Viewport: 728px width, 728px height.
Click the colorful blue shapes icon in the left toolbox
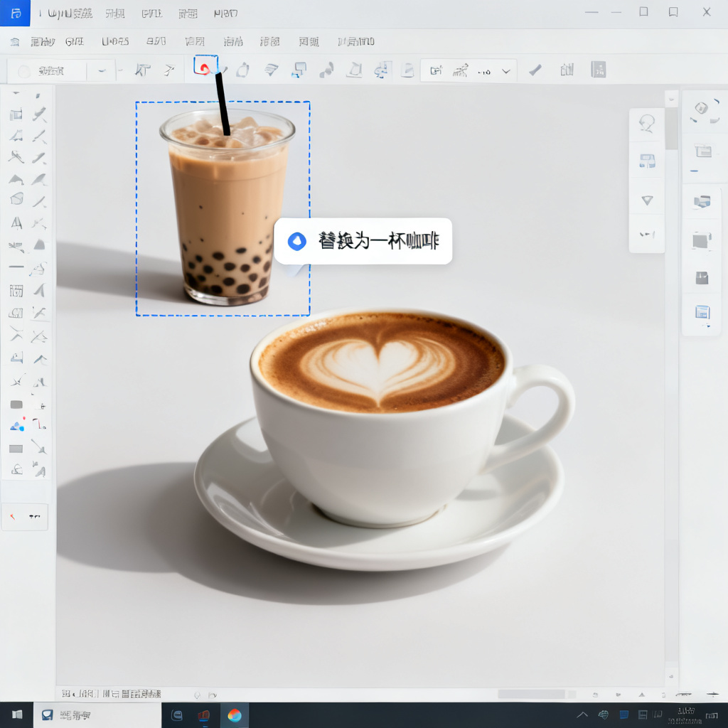17,425
